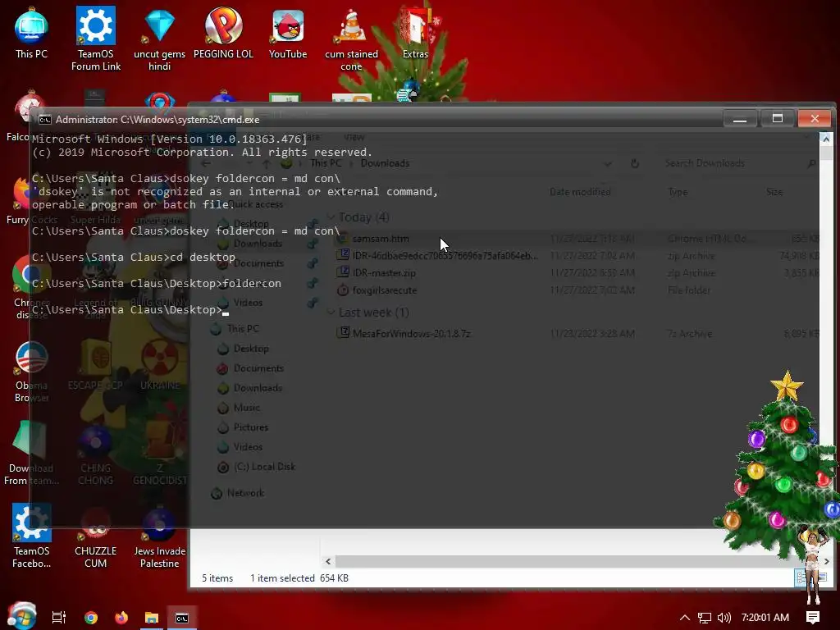Viewport: 840px width, 630px height.
Task: Click the cmd window scroll-up arrow
Action: coord(826,139)
